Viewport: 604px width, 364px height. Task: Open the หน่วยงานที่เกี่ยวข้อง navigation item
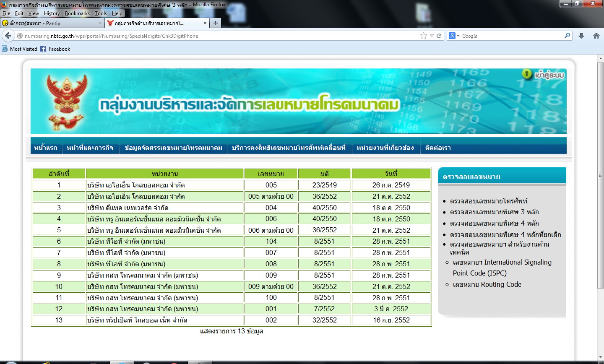tap(385, 148)
